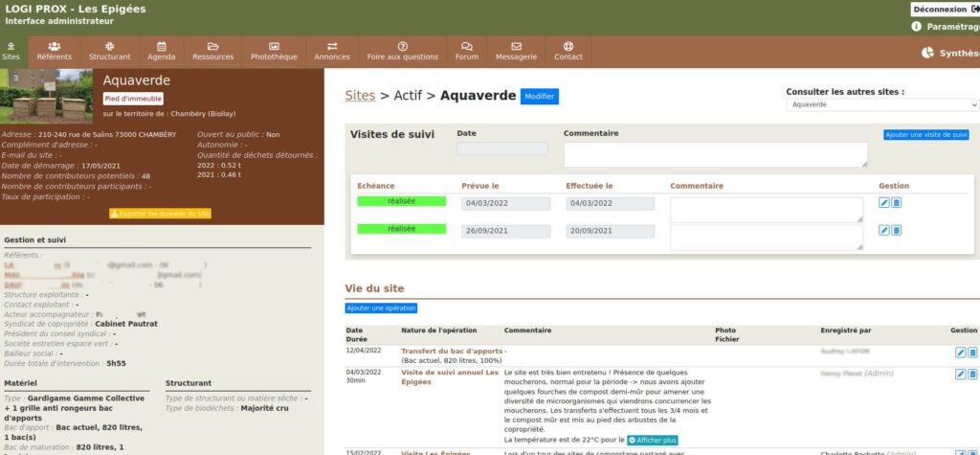Image resolution: width=980 pixels, height=455 pixels.
Task: Click the trash icon for the 20/09/2021 visit
Action: click(x=897, y=231)
